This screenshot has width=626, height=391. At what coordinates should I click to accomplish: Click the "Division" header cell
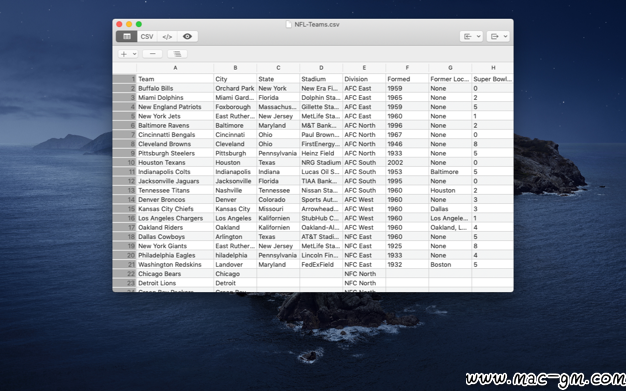[x=364, y=79]
